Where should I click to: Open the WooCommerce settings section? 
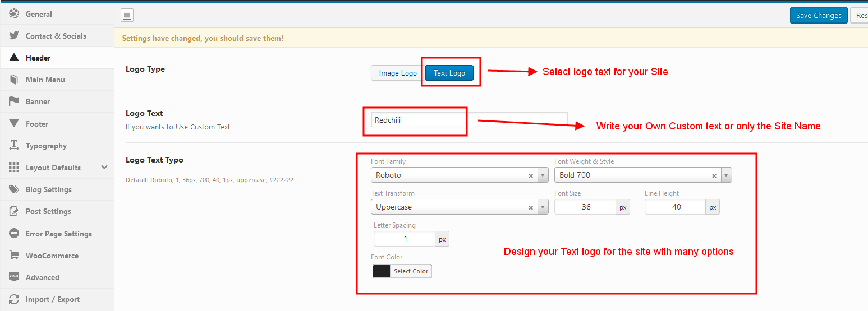(57, 256)
